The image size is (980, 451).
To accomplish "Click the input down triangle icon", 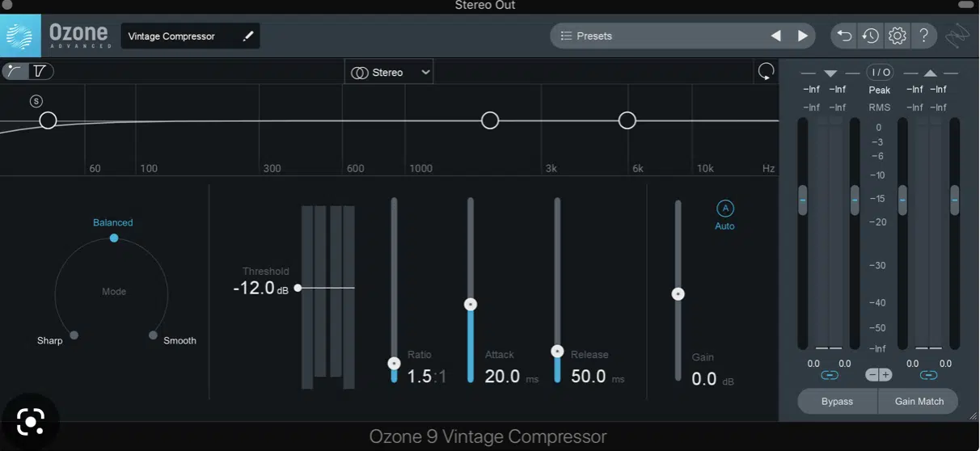I will pos(830,74).
